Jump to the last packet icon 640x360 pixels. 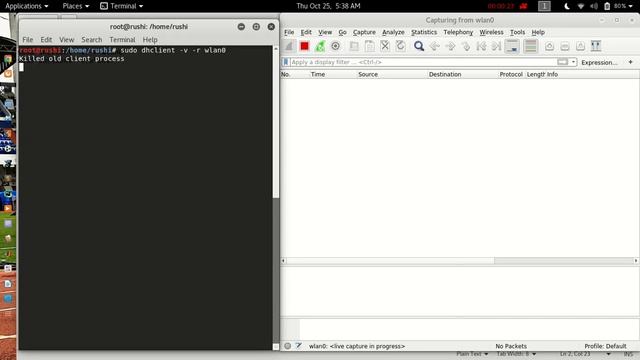(x=497, y=46)
